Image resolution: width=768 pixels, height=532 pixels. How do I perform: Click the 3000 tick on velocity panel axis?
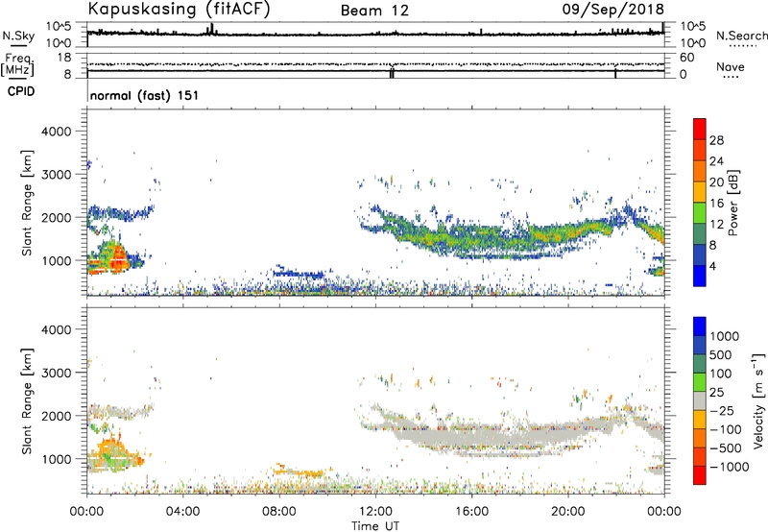(56, 373)
